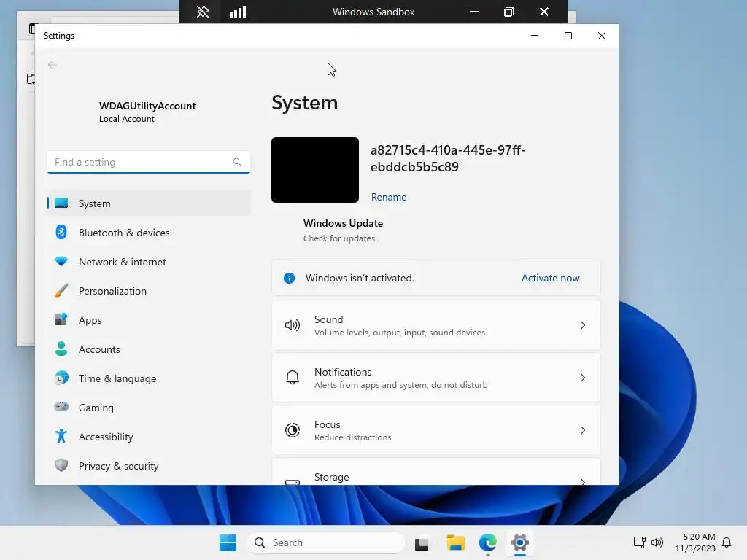Select Gaming in the sidebar
Viewport: 747px width, 560px height.
[x=148, y=408]
